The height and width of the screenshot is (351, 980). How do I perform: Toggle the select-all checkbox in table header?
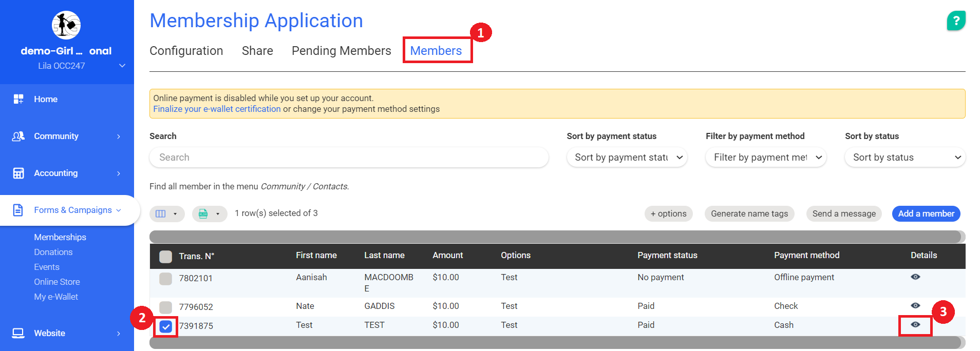165,256
